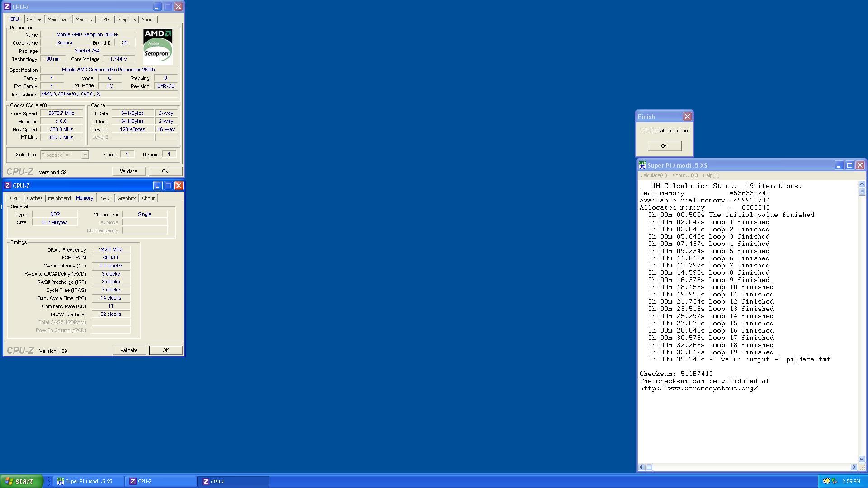Activate second (active) CPU-Z taskbar button
Screen dimensions: 868x488
(234, 482)
